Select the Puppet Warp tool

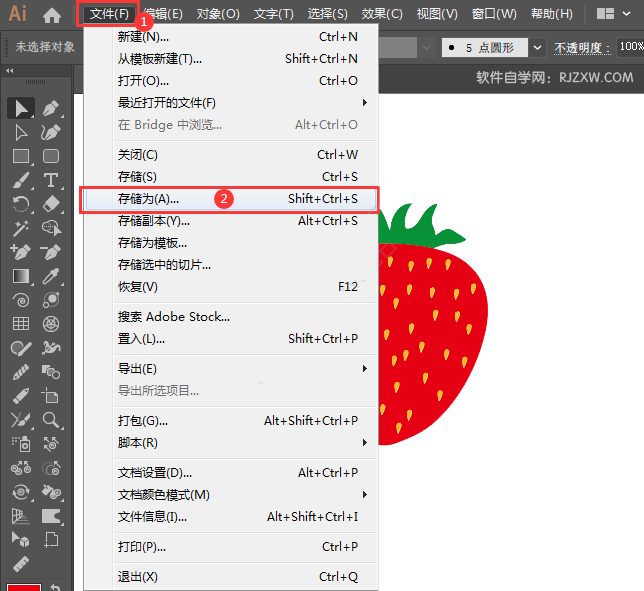click(51, 348)
